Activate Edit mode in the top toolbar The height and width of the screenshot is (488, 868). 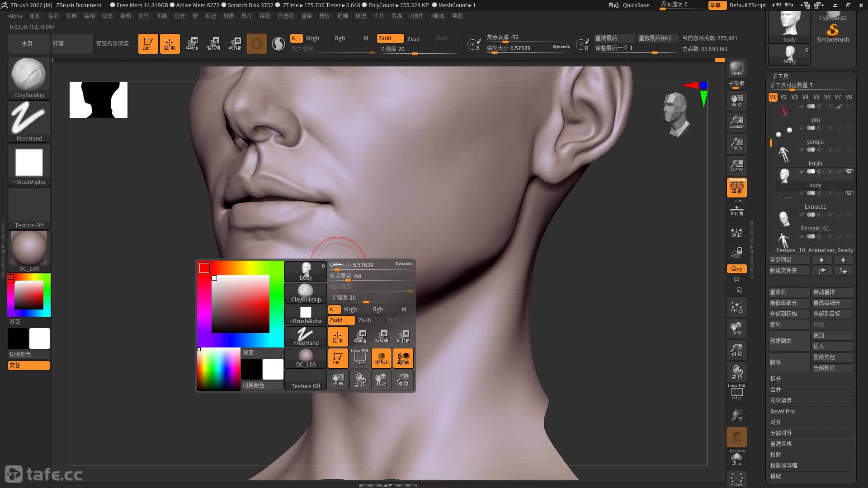(x=148, y=44)
